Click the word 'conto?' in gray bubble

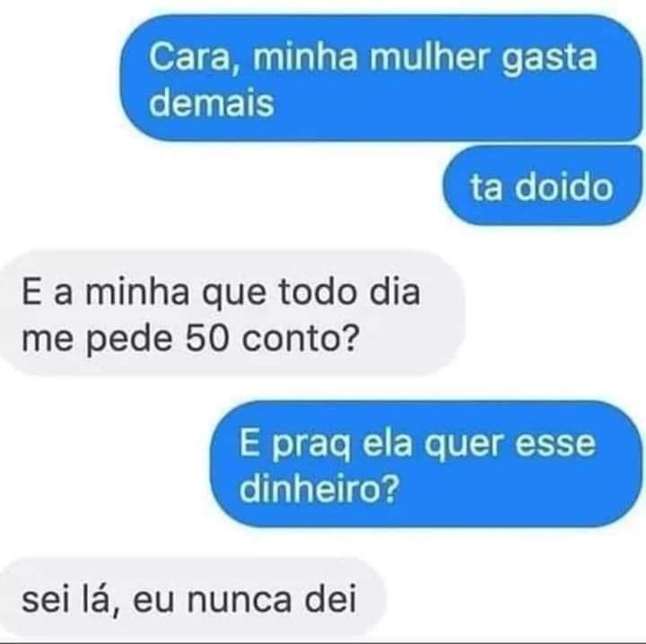click(x=299, y=338)
